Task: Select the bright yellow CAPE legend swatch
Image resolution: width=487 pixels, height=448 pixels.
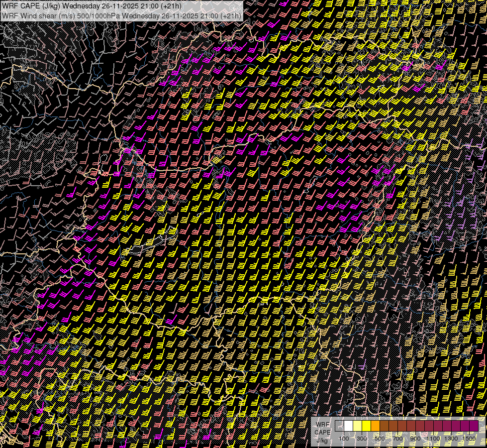Action: pyautogui.click(x=367, y=426)
